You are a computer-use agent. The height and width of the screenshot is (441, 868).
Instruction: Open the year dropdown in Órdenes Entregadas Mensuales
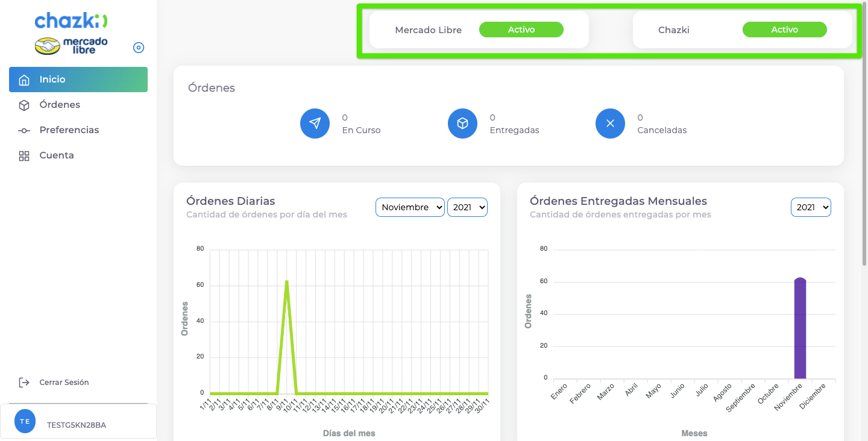tap(811, 207)
